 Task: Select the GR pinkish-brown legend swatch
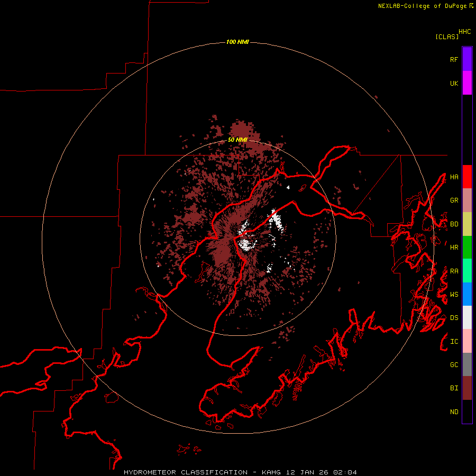coord(467,200)
